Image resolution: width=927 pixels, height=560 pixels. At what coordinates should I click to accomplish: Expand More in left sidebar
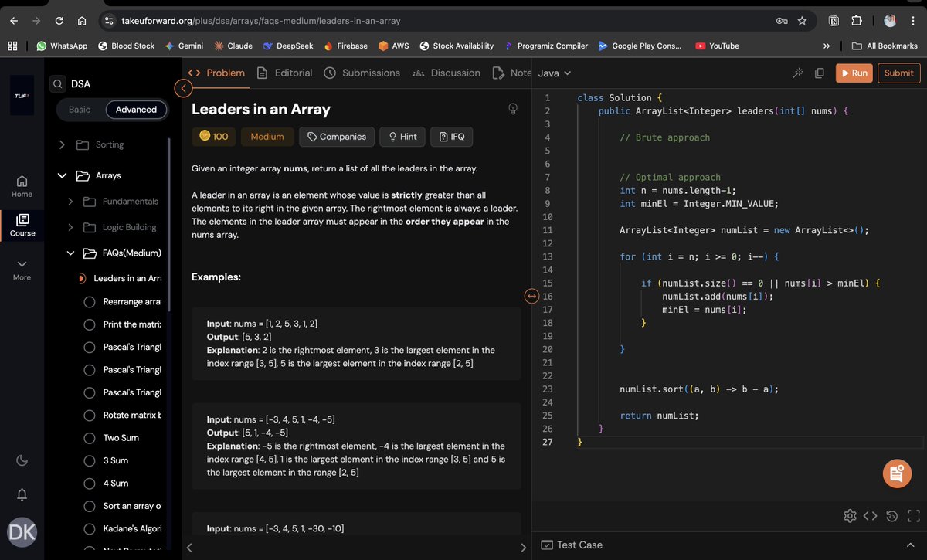pyautogui.click(x=22, y=270)
